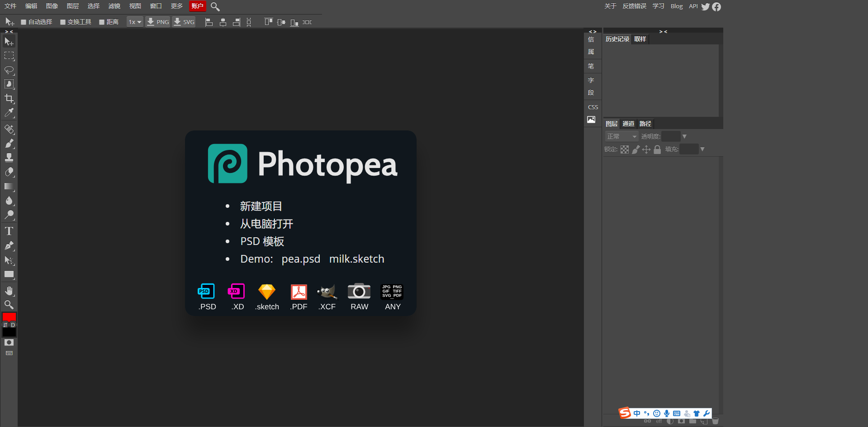Select the Brush tool

(9, 144)
